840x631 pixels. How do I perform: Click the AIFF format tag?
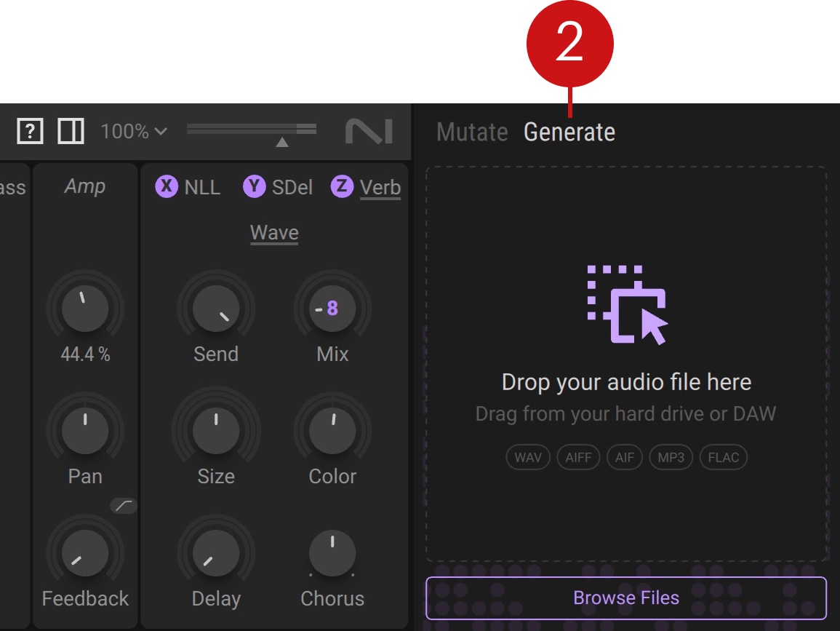(579, 457)
